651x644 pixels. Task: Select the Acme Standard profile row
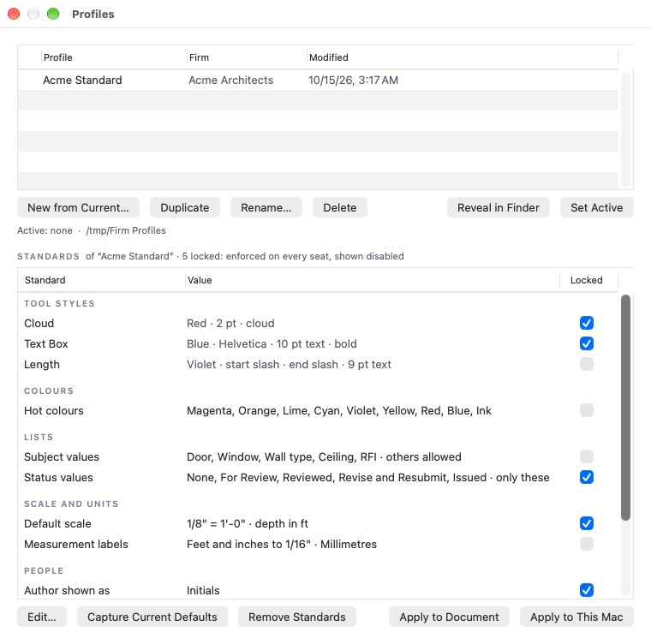318,80
